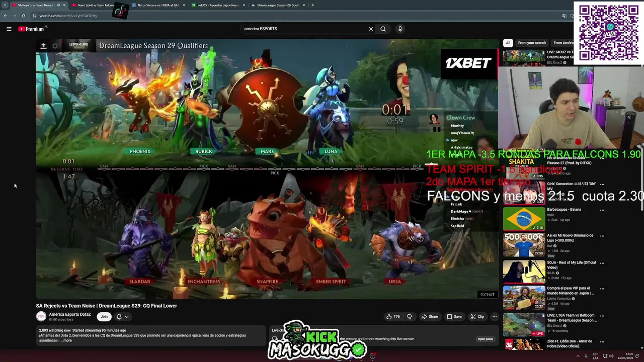Share the live stream
The width and height of the screenshot is (644, 362).
[x=429, y=317]
